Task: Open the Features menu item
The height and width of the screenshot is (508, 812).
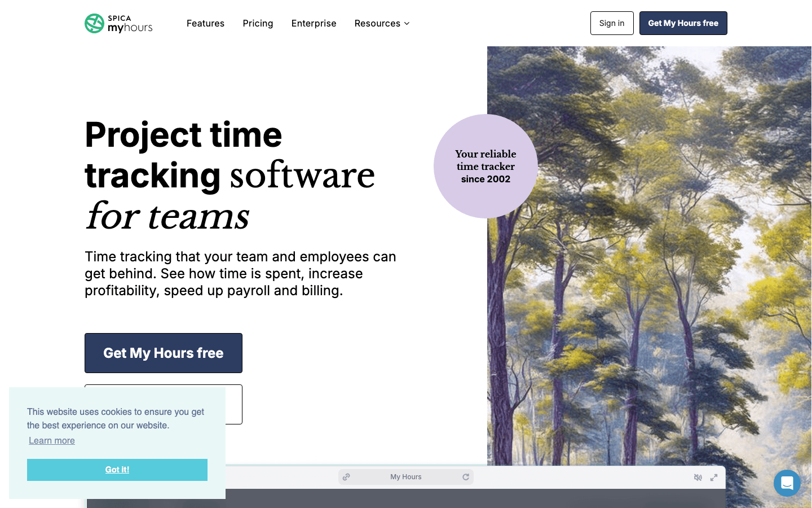Action: (x=205, y=23)
